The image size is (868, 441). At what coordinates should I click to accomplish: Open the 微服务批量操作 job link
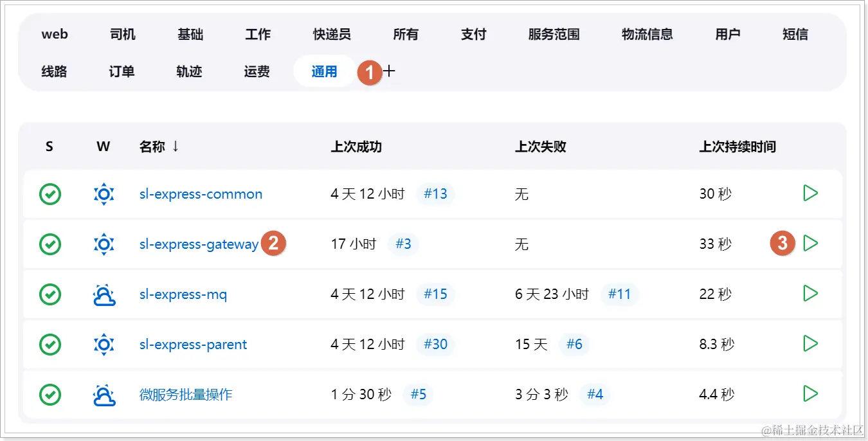186,394
